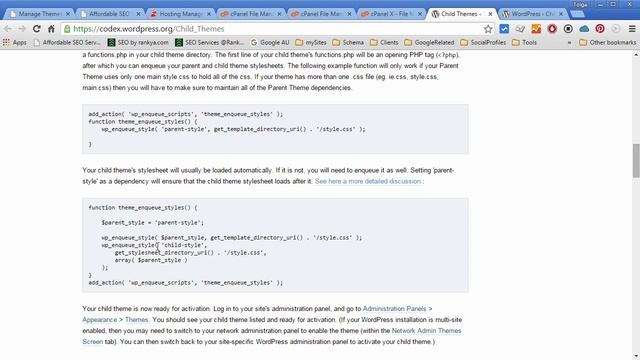The width and height of the screenshot is (640, 360).
Task: Open the new tab button
Action: pos(577,14)
